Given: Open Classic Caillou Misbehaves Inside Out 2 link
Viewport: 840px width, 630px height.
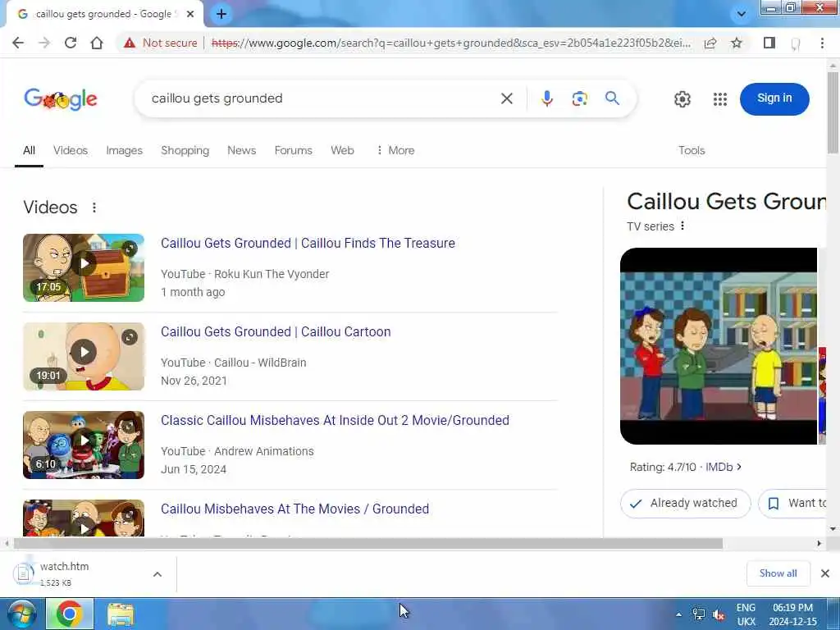Looking at the screenshot, I should coord(335,421).
